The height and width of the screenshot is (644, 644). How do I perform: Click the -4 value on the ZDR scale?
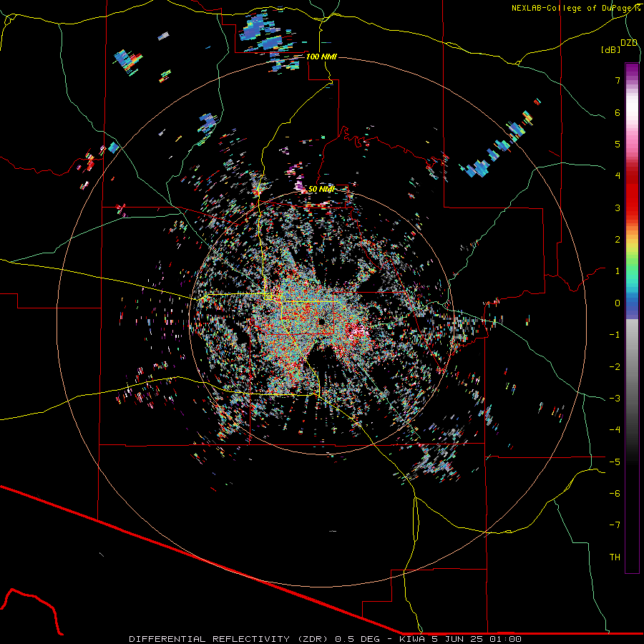point(615,430)
